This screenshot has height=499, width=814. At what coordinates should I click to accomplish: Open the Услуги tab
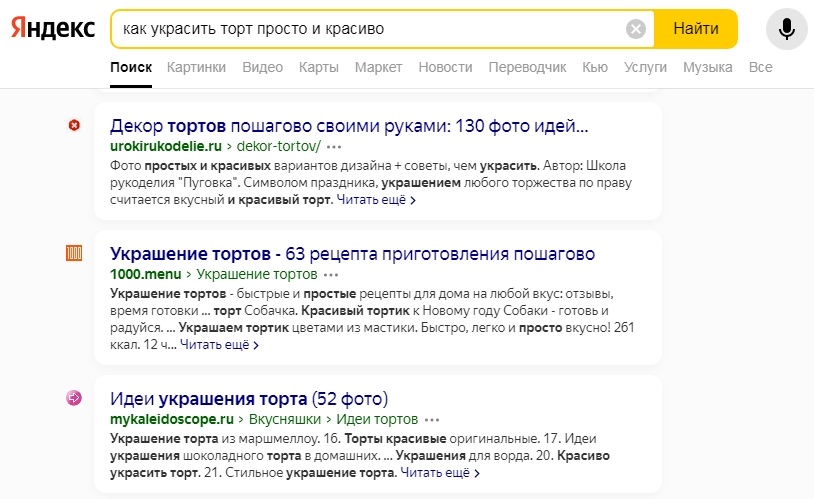click(x=645, y=68)
